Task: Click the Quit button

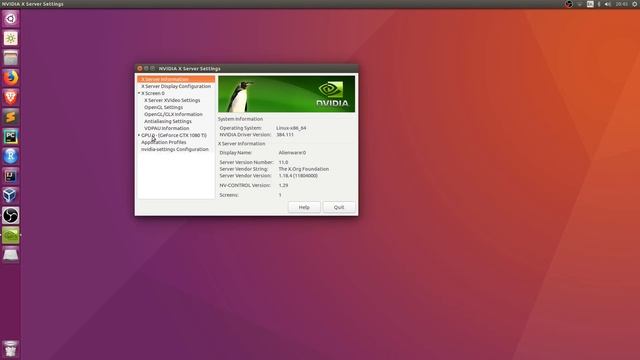Action: (339, 207)
